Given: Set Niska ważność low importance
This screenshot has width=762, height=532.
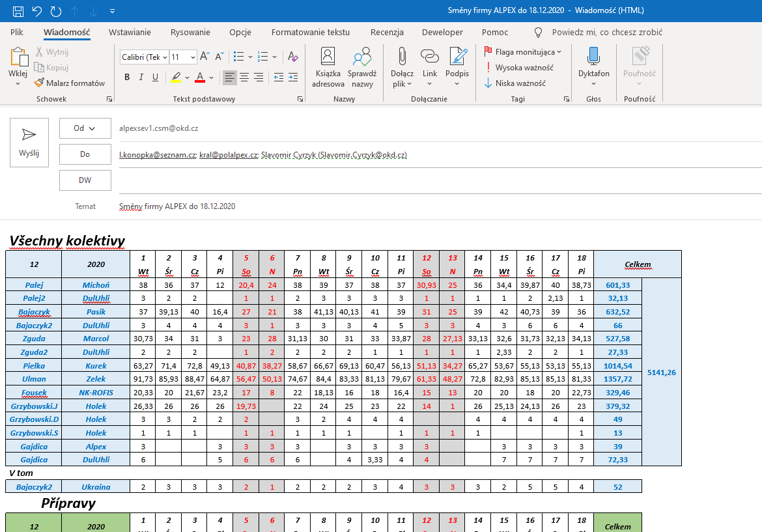Looking at the screenshot, I should [515, 83].
